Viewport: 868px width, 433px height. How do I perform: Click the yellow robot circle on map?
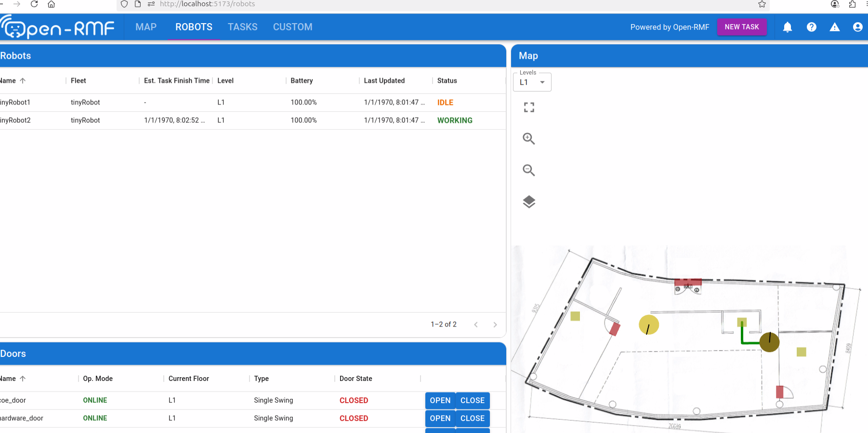pyautogui.click(x=648, y=325)
